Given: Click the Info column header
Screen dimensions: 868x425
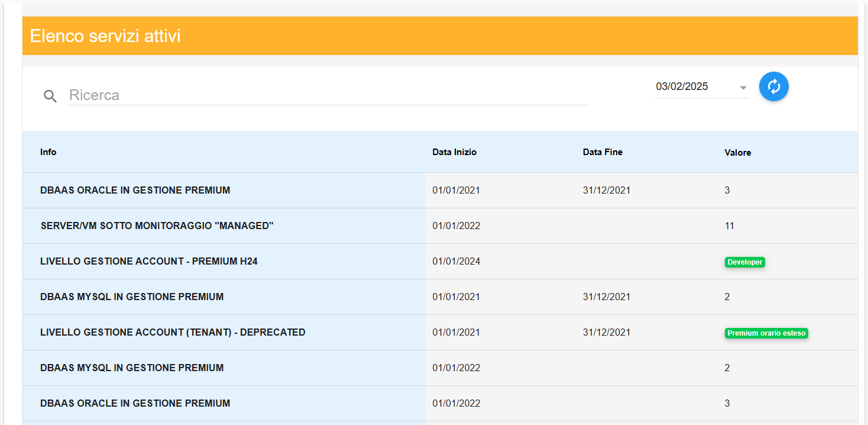Looking at the screenshot, I should click(48, 152).
